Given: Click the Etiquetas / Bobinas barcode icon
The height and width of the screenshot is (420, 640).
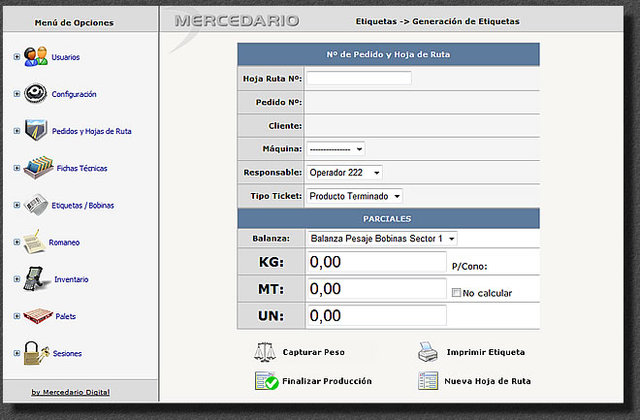Looking at the screenshot, I should (x=36, y=204).
